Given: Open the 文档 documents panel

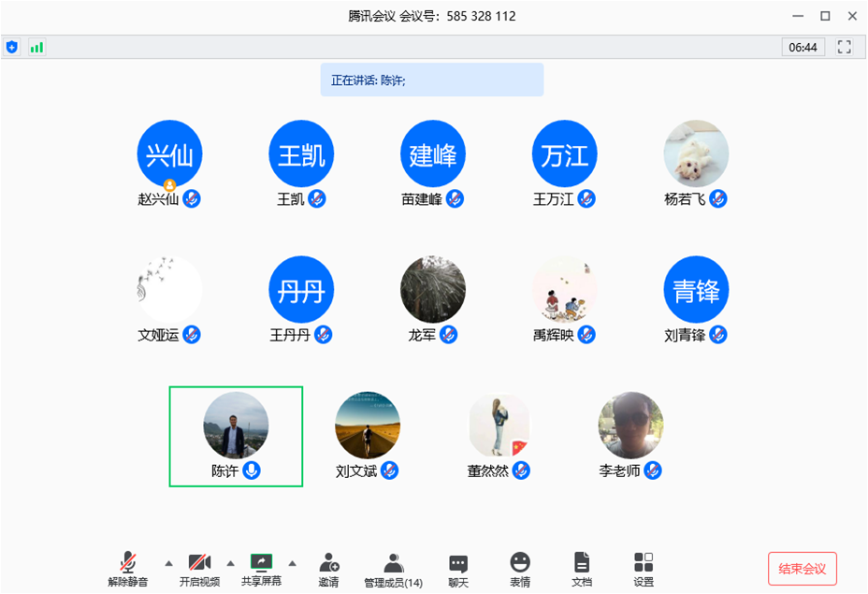Looking at the screenshot, I should coord(582,570).
